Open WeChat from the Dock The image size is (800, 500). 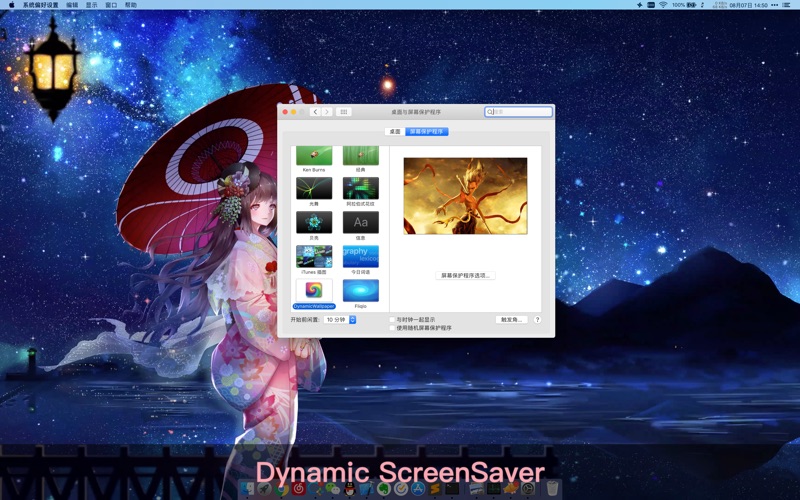pyautogui.click(x=332, y=489)
